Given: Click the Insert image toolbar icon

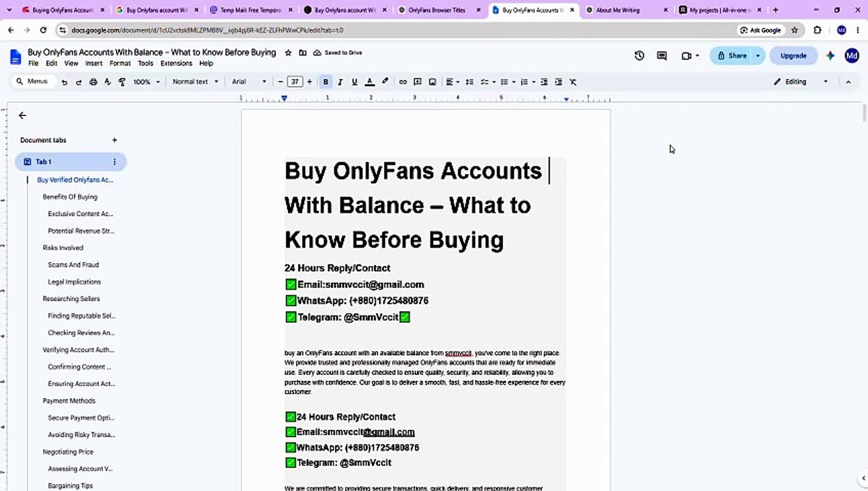Looking at the screenshot, I should 432,82.
